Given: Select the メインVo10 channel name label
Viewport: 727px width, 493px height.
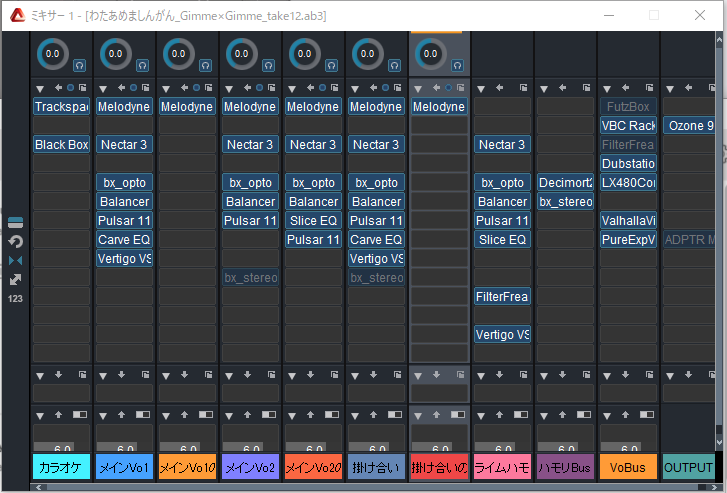Looking at the screenshot, I should pyautogui.click(x=187, y=467).
